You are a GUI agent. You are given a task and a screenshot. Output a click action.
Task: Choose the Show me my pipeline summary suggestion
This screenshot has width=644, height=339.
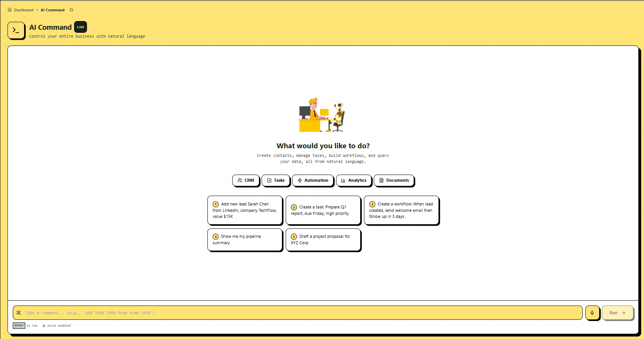click(x=245, y=240)
